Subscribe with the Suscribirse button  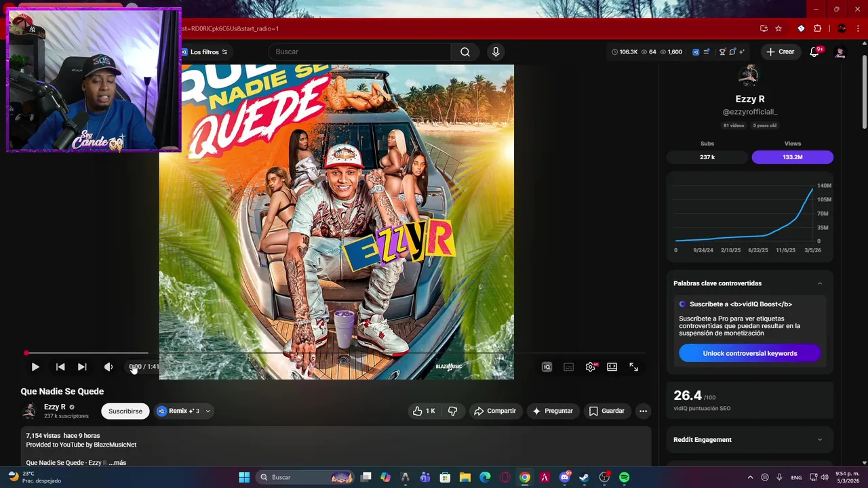(x=125, y=411)
